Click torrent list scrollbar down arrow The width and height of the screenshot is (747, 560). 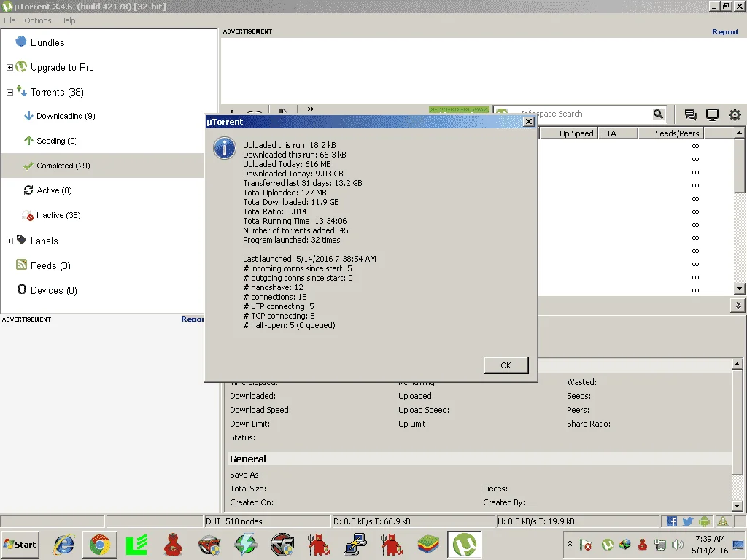(x=739, y=289)
